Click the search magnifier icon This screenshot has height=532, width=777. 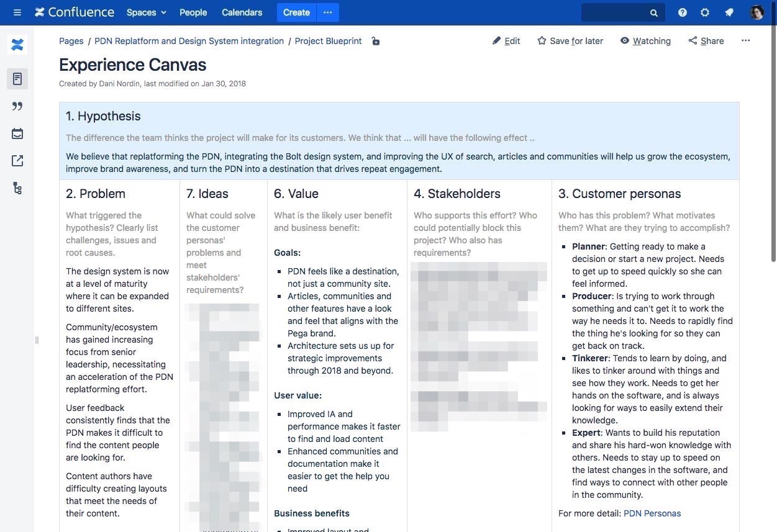[654, 12]
